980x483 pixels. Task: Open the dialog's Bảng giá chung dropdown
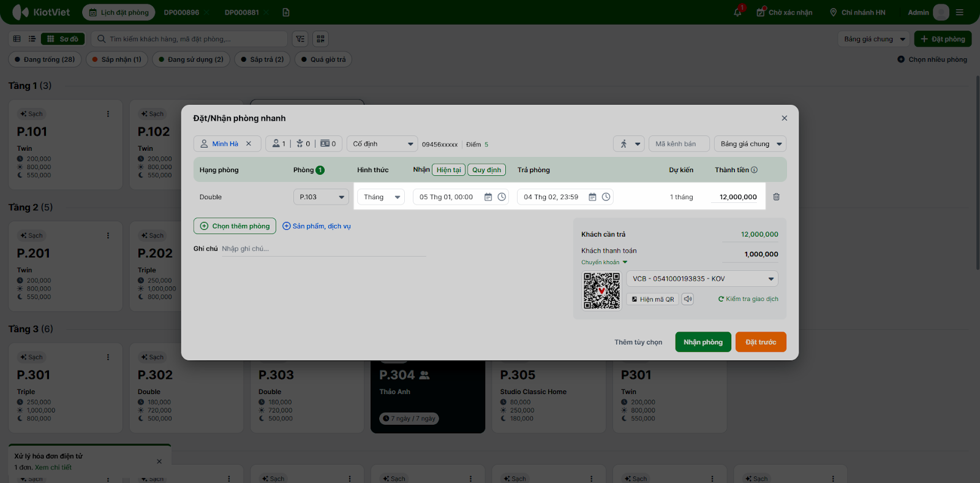pyautogui.click(x=750, y=144)
